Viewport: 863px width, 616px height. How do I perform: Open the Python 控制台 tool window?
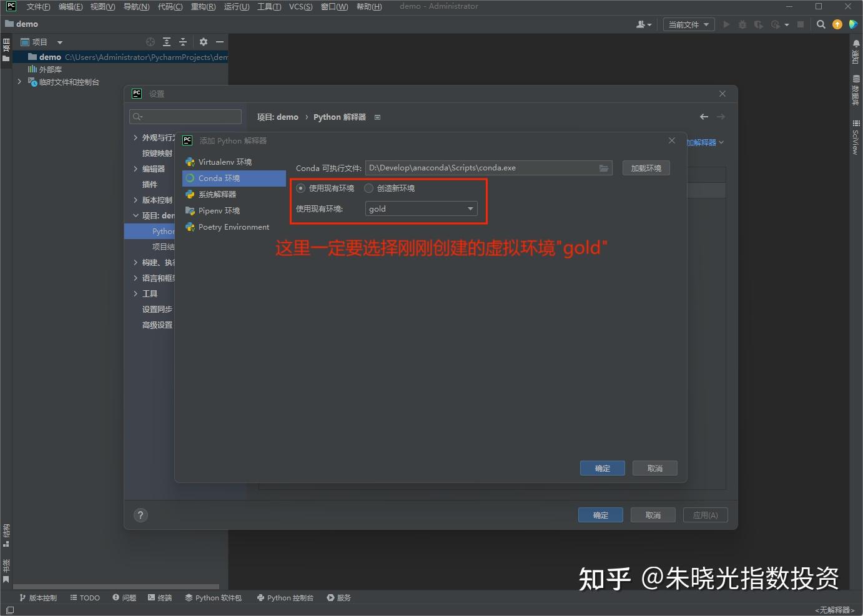[x=285, y=597]
